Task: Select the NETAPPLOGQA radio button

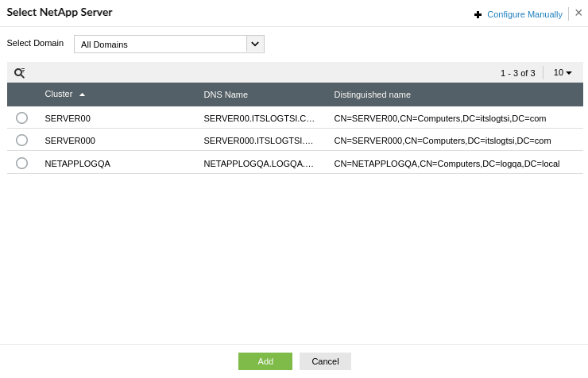Action: click(21, 163)
